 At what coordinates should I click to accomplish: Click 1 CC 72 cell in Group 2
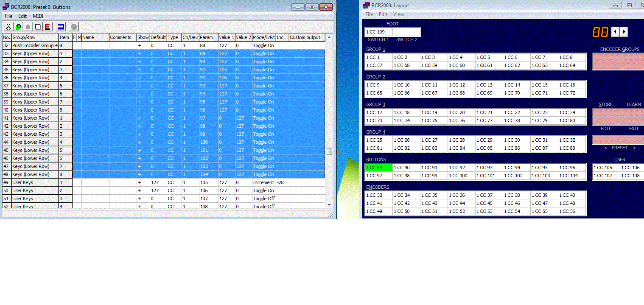point(572,93)
